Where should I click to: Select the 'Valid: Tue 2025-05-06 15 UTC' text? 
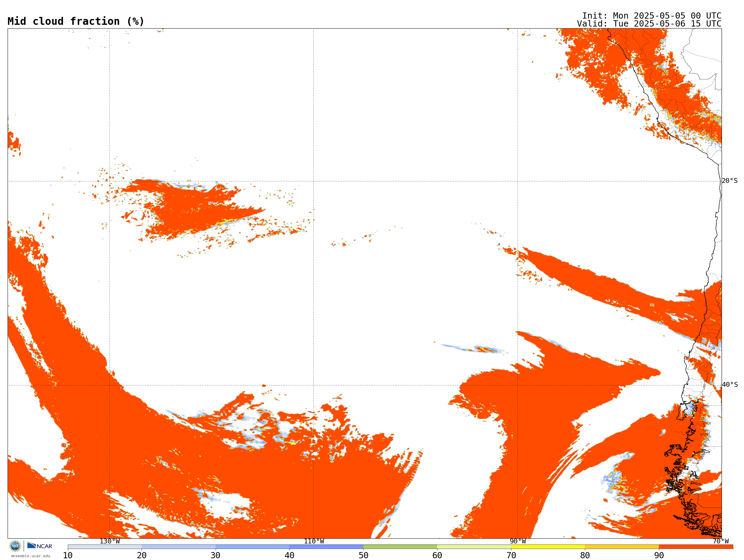(x=649, y=24)
